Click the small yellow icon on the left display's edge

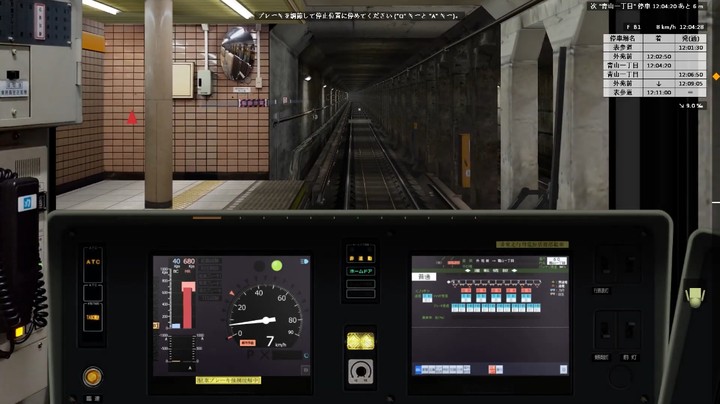coord(156,325)
